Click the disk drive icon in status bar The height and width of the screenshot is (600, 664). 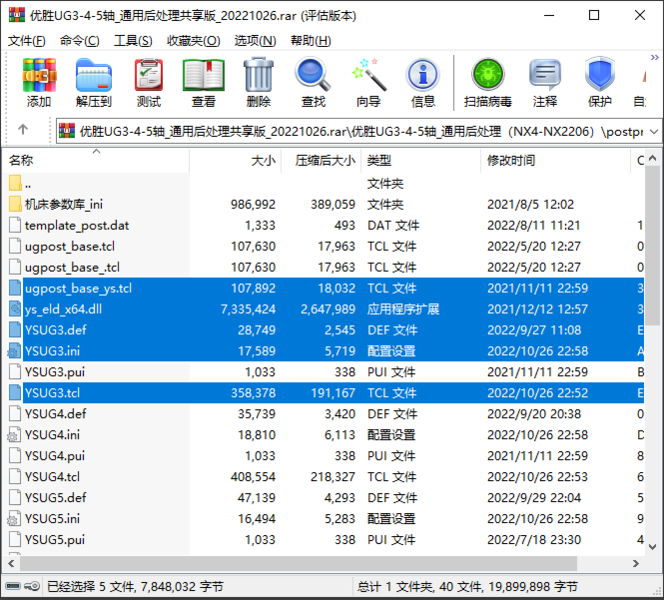tap(13, 586)
